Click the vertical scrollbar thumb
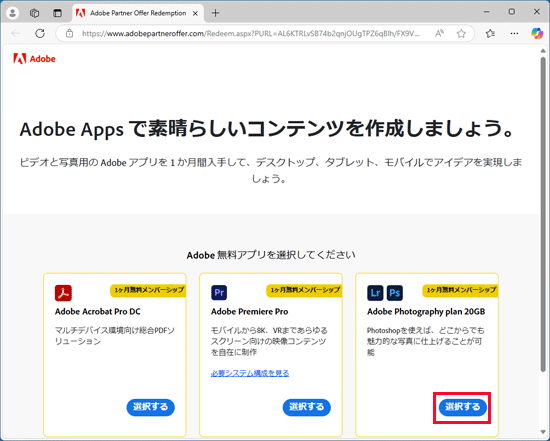550x441 pixels. coord(543,214)
